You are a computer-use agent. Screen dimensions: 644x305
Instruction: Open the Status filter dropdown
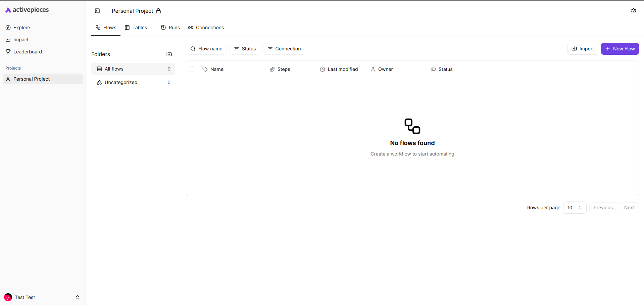pos(245,48)
